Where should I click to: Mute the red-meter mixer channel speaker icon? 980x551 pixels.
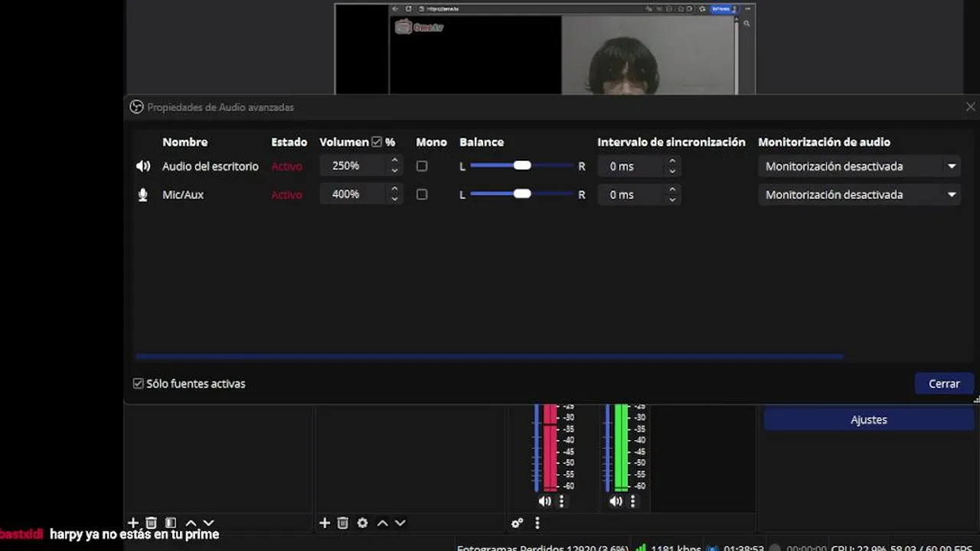[x=544, y=501]
